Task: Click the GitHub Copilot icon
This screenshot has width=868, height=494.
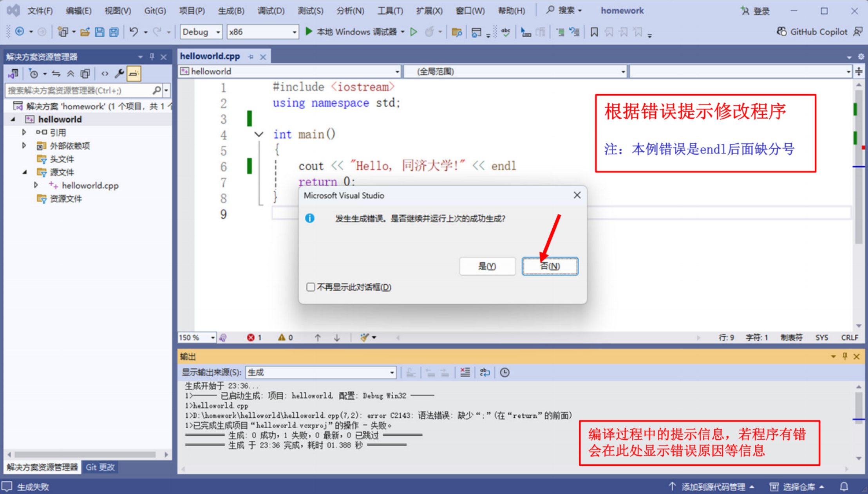Action: [x=781, y=32]
